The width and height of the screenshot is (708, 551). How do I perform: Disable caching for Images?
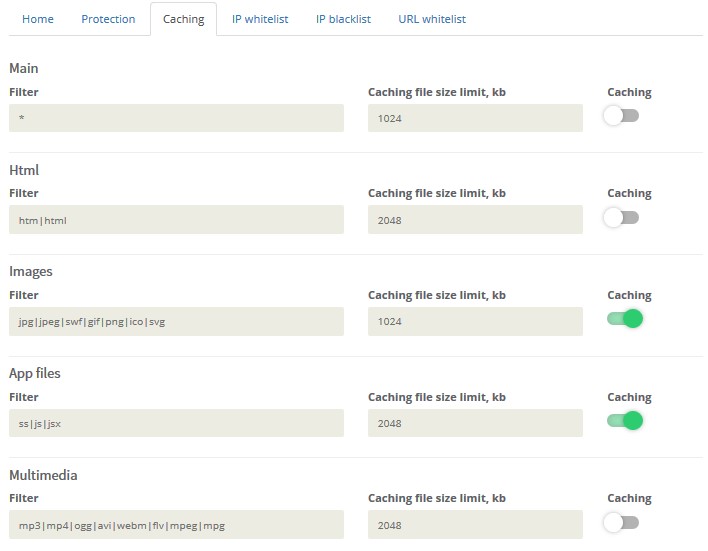(x=624, y=319)
